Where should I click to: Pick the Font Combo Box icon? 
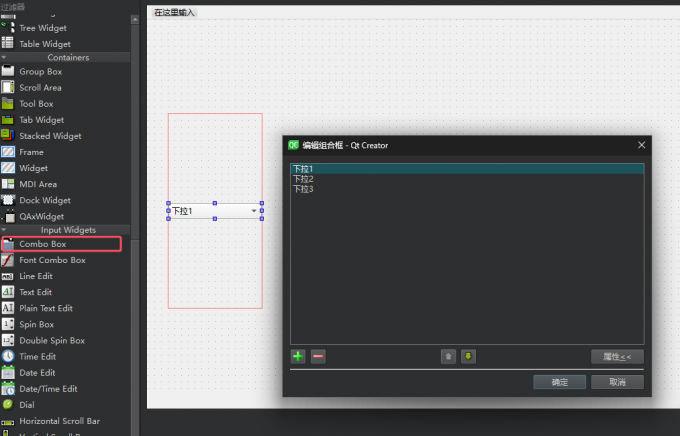[8, 260]
